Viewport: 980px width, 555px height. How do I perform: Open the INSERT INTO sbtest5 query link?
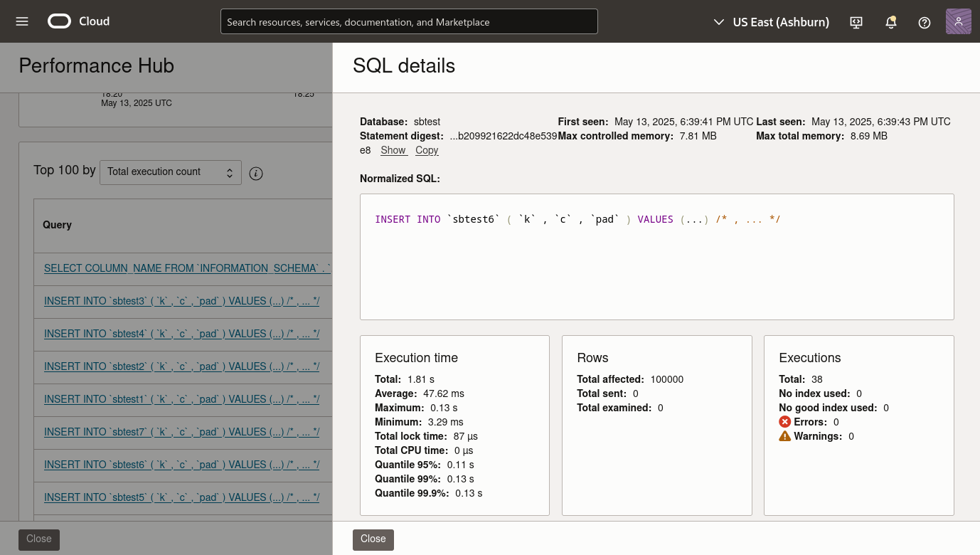point(181,497)
